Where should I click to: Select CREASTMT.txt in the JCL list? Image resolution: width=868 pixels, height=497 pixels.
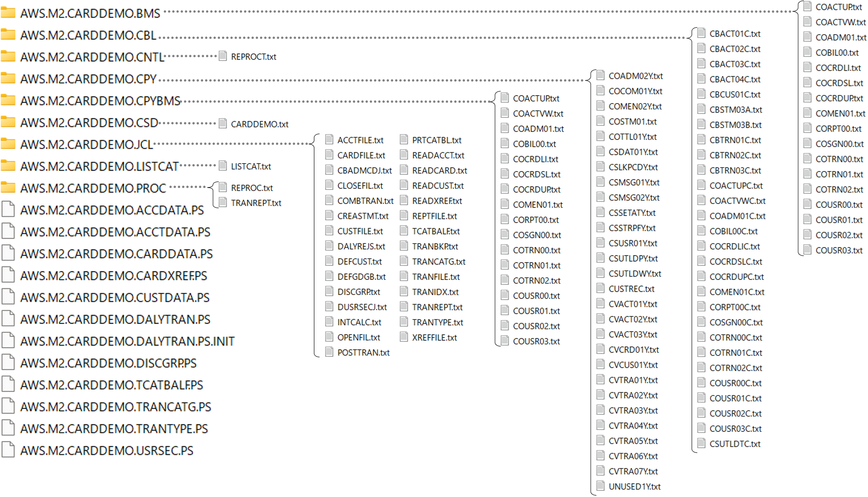(x=363, y=216)
